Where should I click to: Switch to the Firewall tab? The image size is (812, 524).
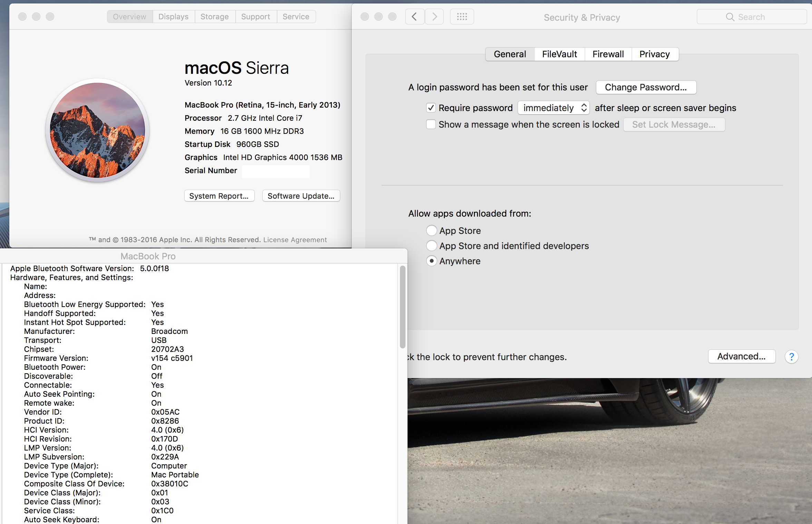pyautogui.click(x=608, y=54)
